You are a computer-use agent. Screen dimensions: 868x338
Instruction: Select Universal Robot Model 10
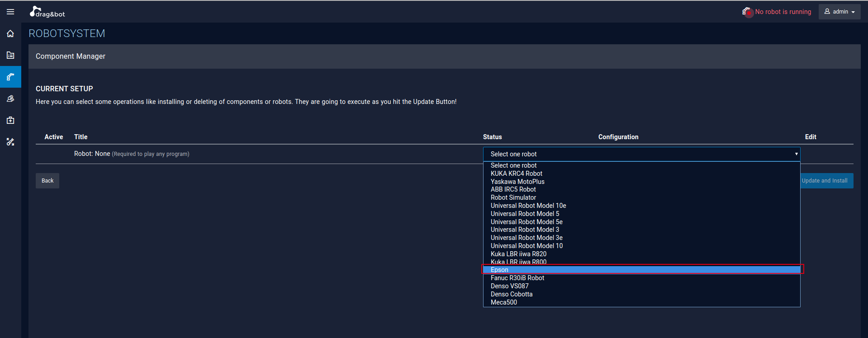point(641,246)
